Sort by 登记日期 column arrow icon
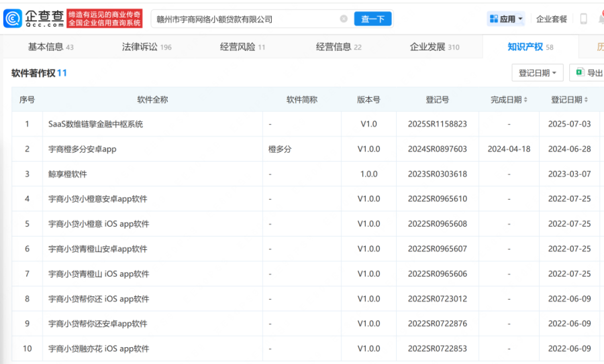 (x=586, y=100)
